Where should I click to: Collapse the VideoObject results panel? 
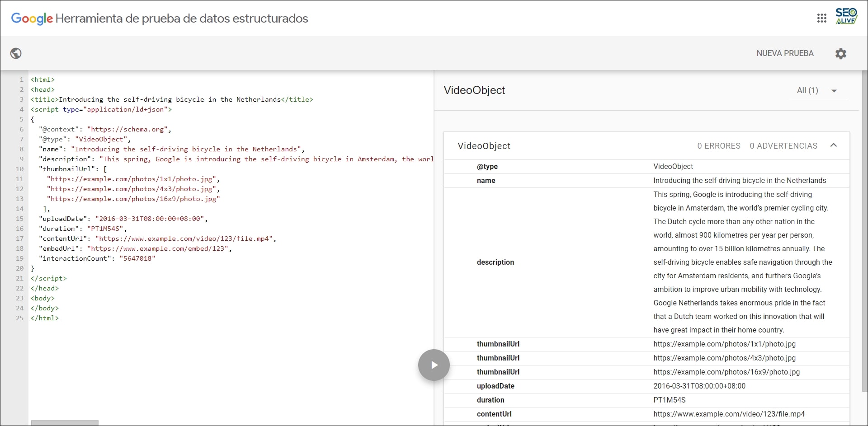[x=834, y=145]
